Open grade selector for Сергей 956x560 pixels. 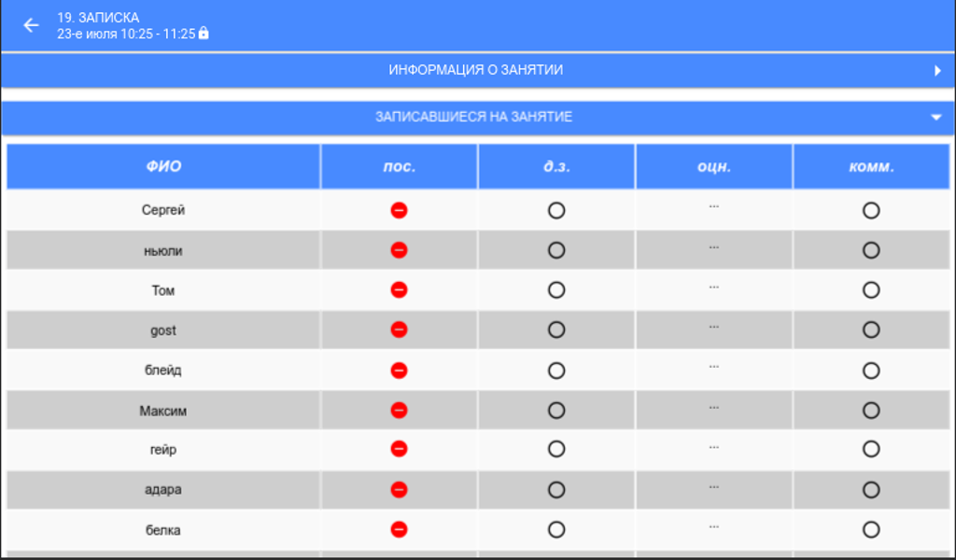713,207
